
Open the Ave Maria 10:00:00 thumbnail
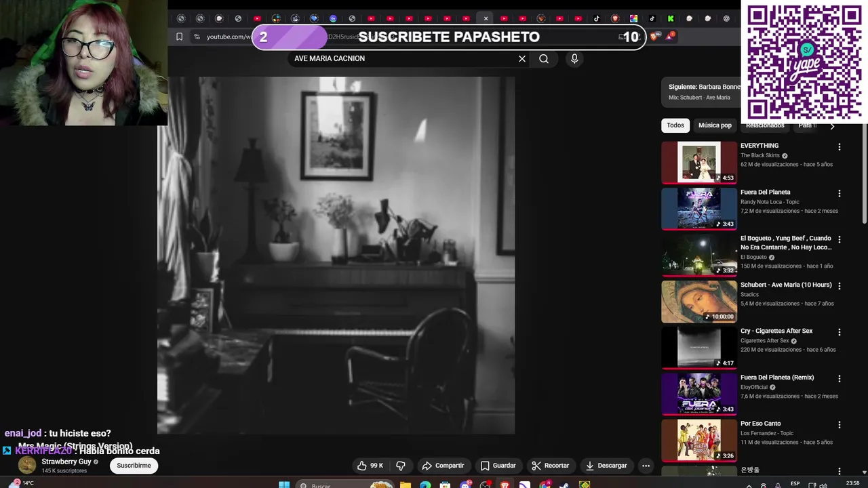pyautogui.click(x=699, y=302)
